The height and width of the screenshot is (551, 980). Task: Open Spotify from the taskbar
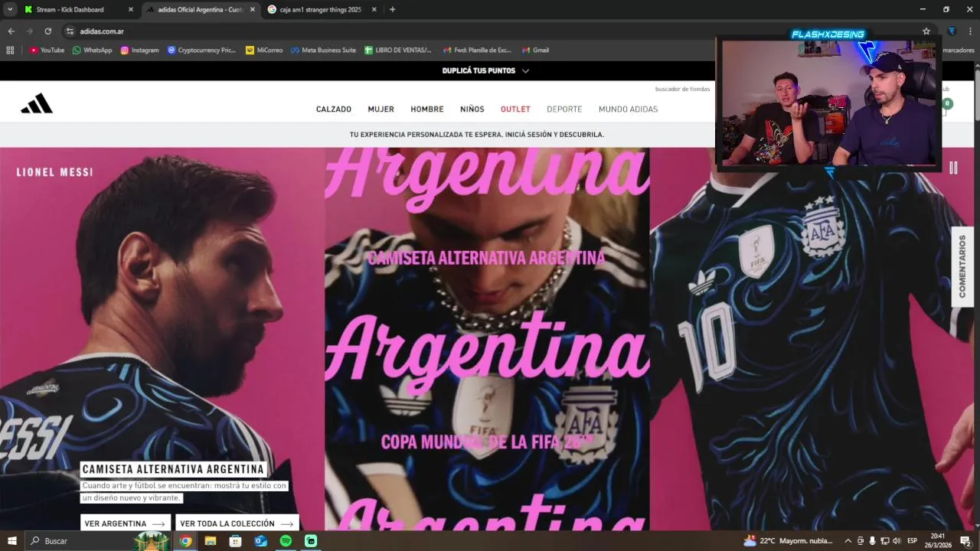tap(286, 541)
